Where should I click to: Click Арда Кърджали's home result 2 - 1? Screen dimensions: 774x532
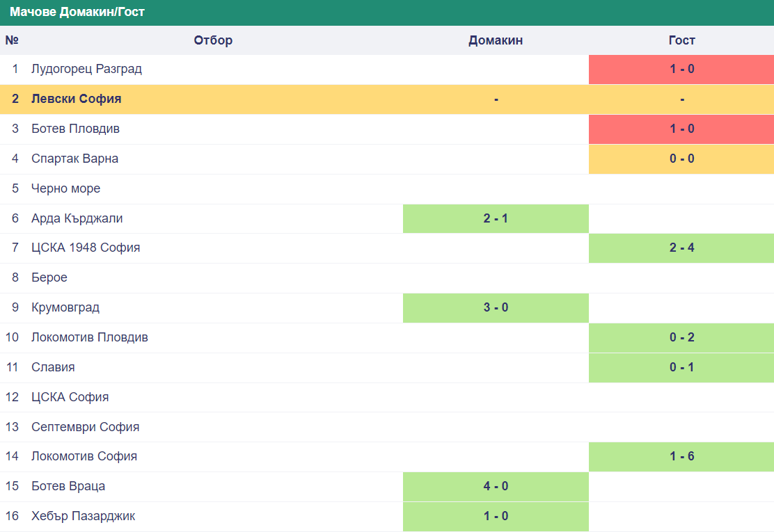pos(496,218)
